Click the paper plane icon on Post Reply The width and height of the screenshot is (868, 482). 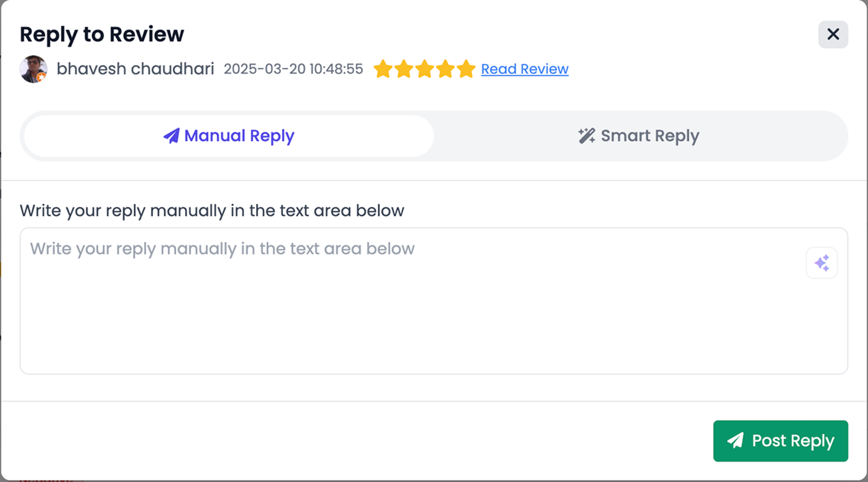click(x=735, y=441)
